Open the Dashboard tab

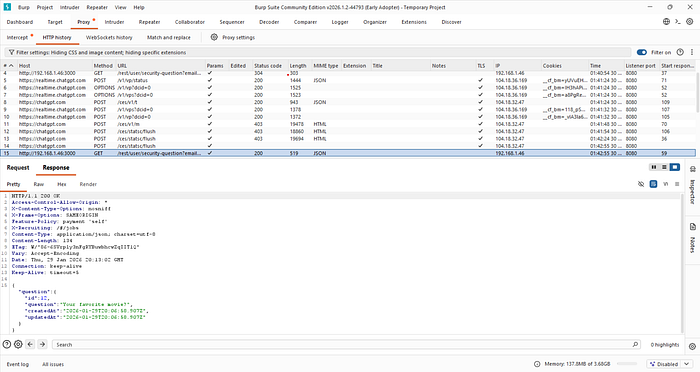point(20,22)
